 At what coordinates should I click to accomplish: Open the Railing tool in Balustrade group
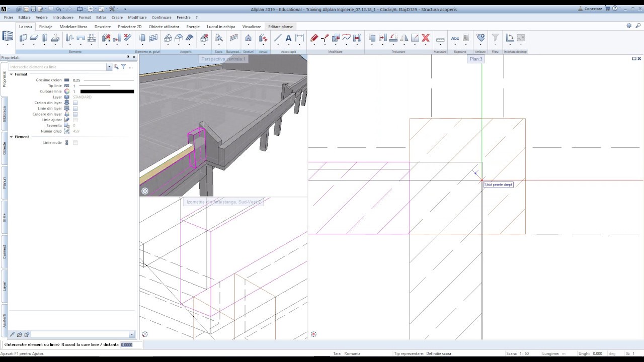[x=233, y=38]
